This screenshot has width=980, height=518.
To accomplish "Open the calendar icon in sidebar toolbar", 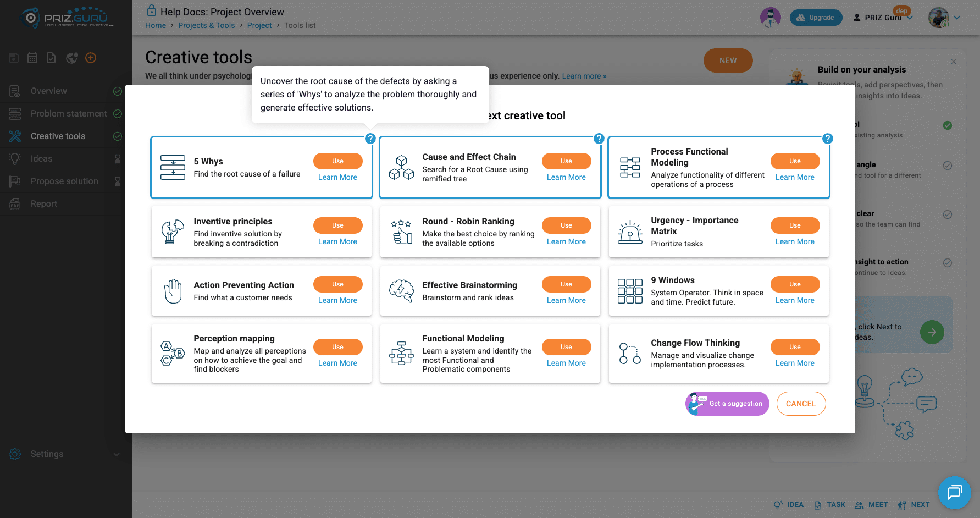I will (32, 58).
